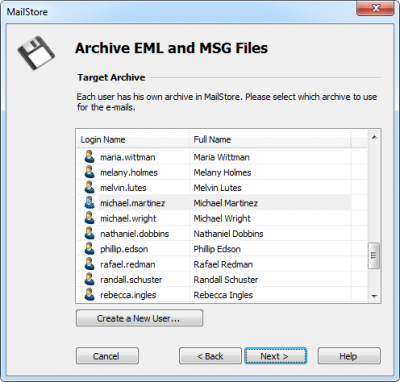The height and width of the screenshot is (382, 400).
Task: Click full name Maria Wittman
Action: click(x=221, y=157)
